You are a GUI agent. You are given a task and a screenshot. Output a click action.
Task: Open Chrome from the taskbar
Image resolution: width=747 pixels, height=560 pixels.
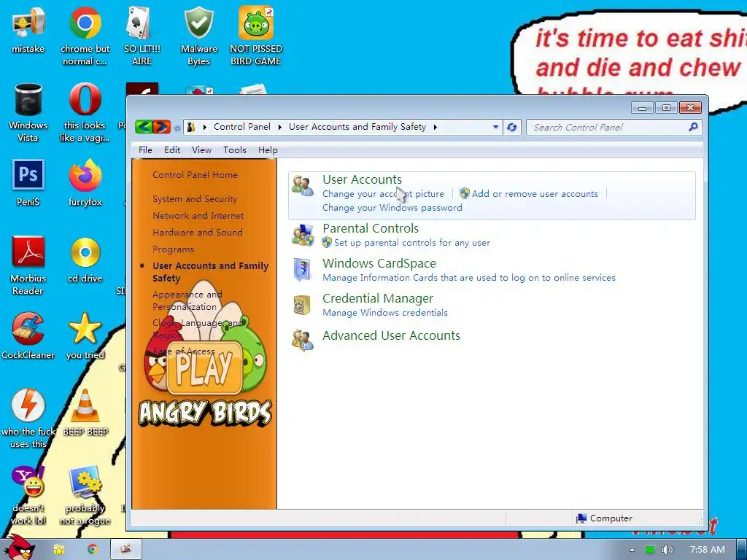[93, 550]
